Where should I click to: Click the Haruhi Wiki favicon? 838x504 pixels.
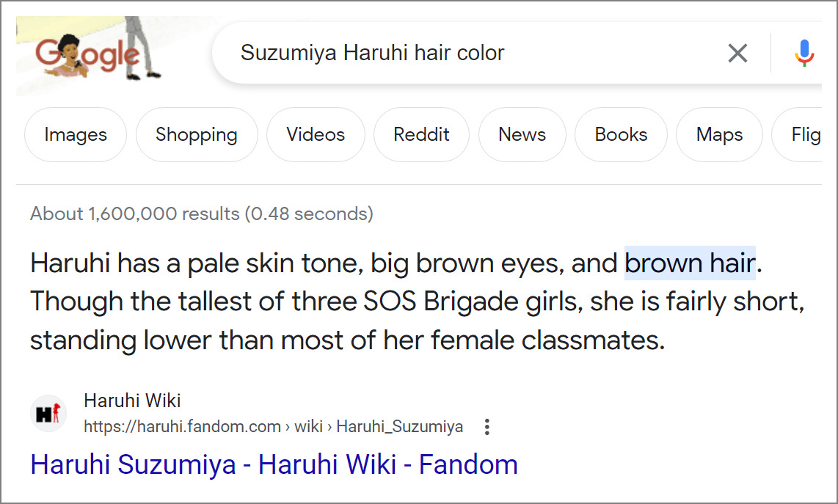click(48, 414)
